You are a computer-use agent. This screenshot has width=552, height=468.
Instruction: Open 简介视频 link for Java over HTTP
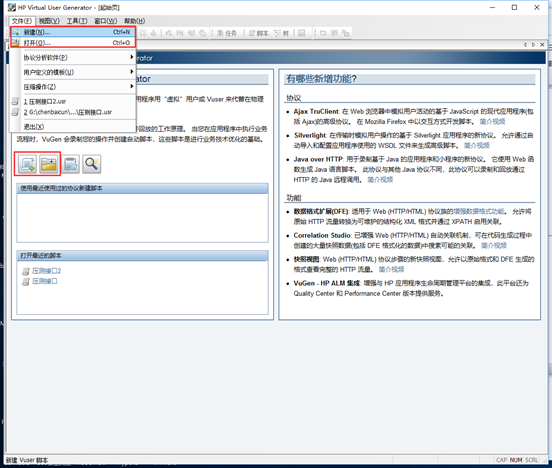coord(380,180)
